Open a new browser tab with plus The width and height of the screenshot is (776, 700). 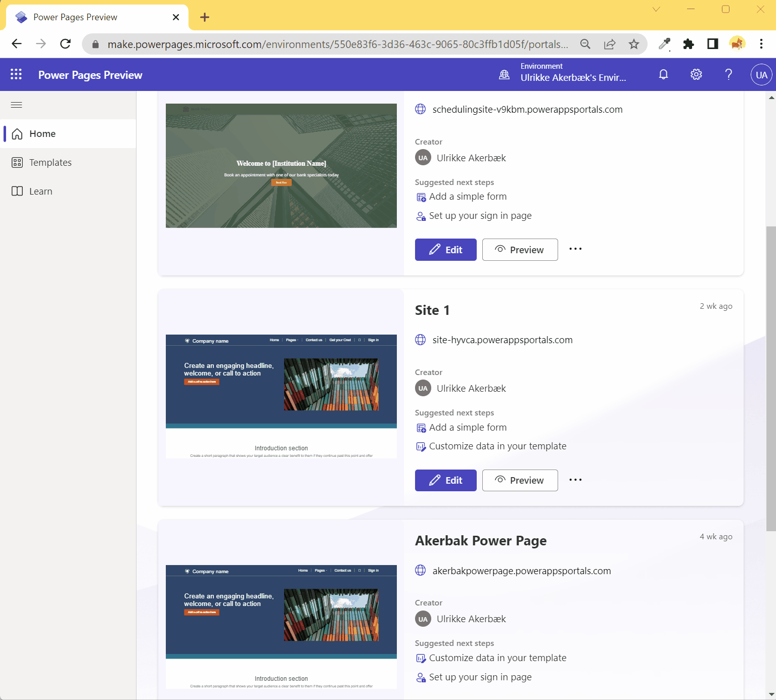click(x=205, y=17)
